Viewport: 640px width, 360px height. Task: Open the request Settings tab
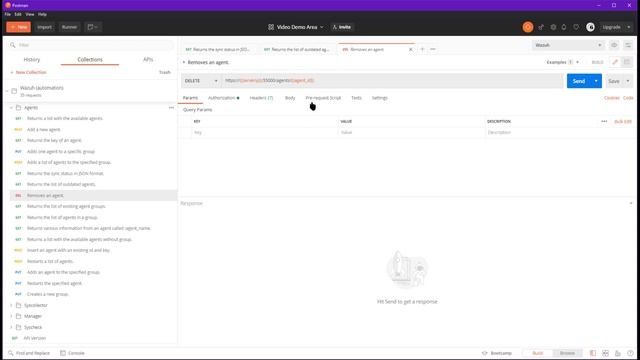pyautogui.click(x=380, y=98)
